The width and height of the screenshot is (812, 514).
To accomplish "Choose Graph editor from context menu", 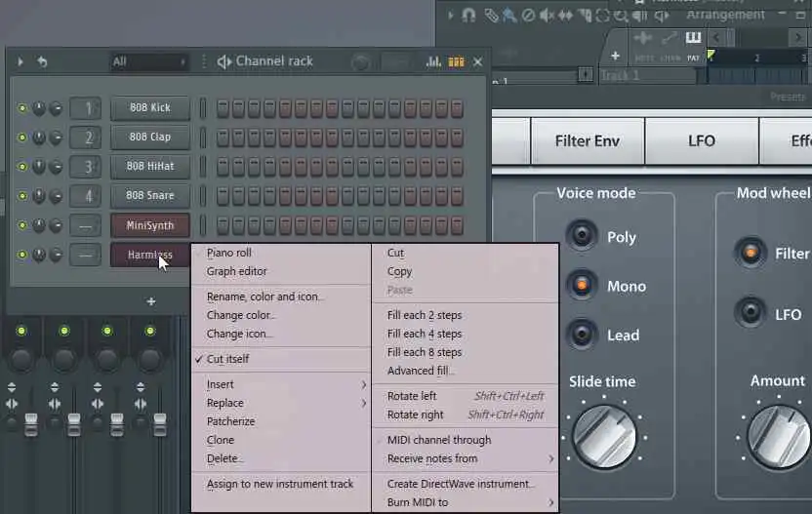I will [281, 271].
